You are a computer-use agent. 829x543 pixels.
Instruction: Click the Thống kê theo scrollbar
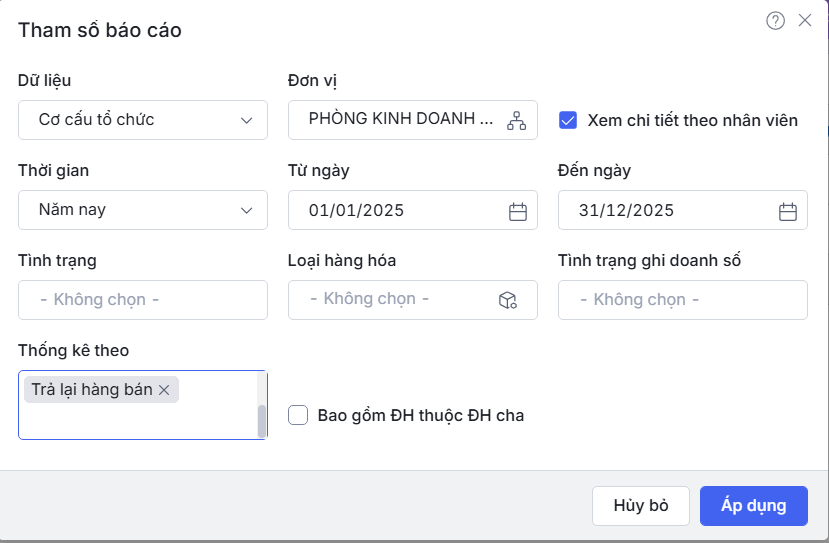(262, 420)
